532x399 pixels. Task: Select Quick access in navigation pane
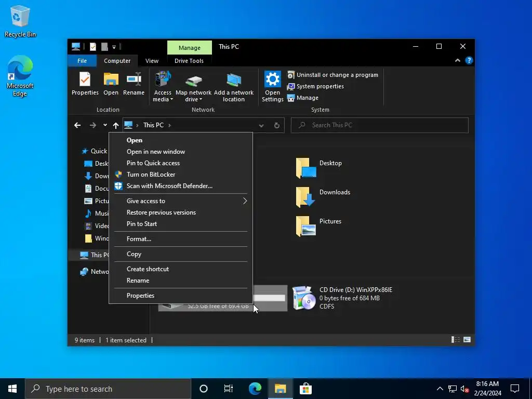pos(95,151)
